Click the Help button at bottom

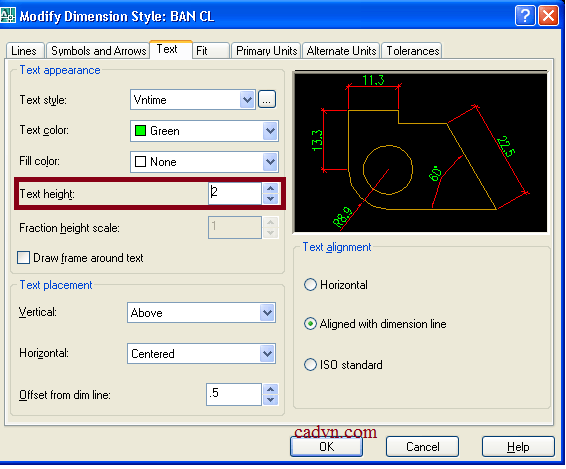[x=518, y=447]
